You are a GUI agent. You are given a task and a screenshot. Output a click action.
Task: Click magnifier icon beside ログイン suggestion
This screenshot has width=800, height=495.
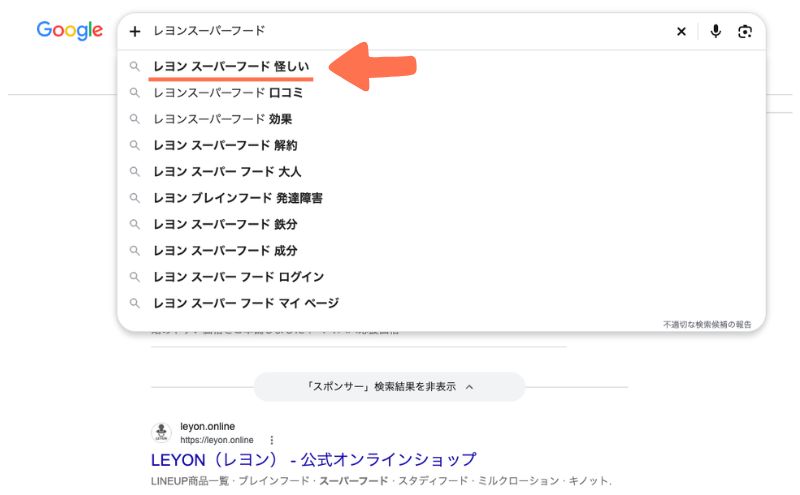click(x=134, y=277)
